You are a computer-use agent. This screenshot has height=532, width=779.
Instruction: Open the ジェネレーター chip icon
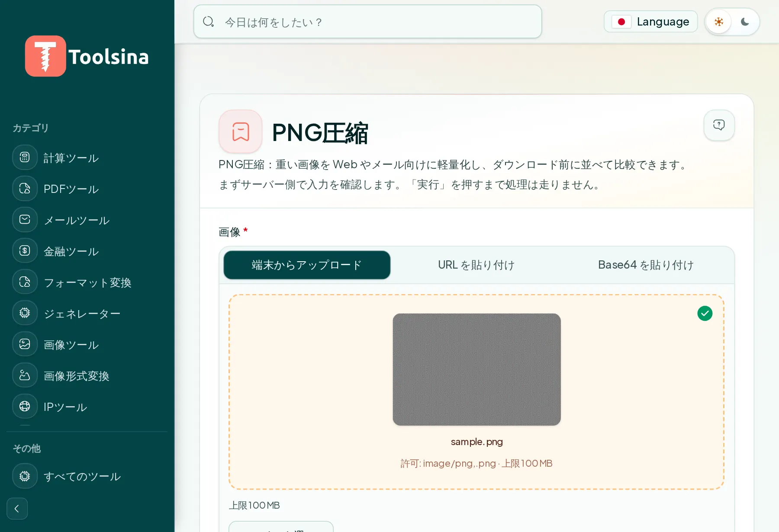point(25,313)
